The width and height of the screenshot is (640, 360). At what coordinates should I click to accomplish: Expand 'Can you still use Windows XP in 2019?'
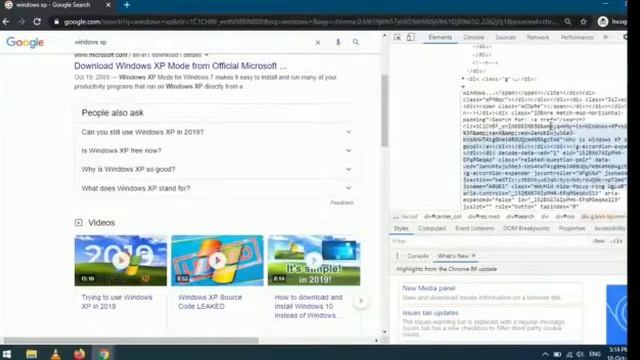pos(216,132)
